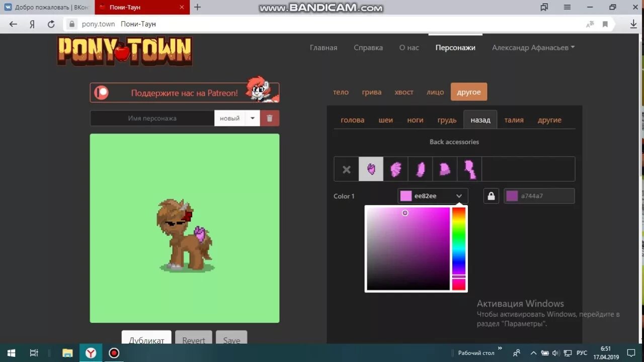Toggle the Color 2 lock icon
This screenshot has width=644, height=362.
click(x=491, y=196)
